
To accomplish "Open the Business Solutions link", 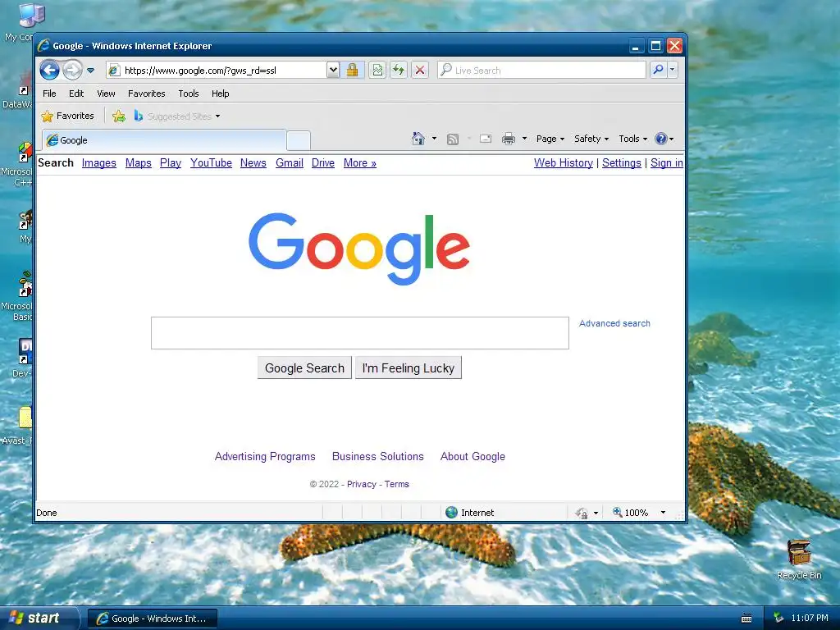I will pos(377,456).
